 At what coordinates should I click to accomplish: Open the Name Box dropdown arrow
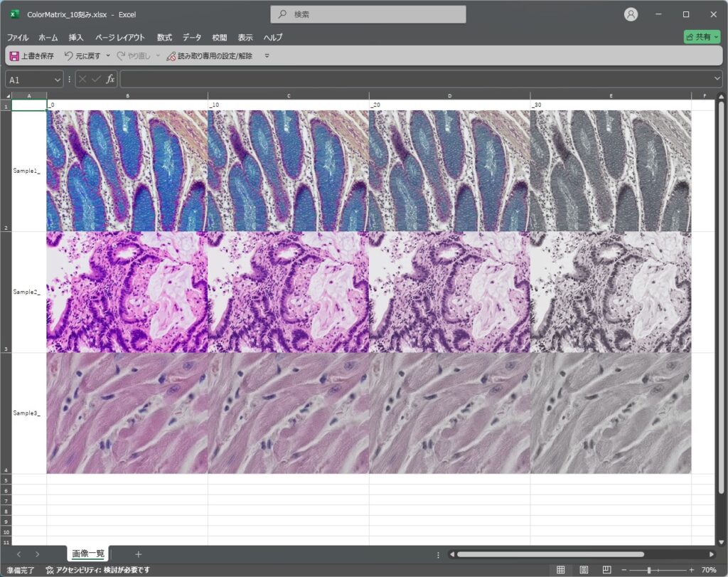57,80
